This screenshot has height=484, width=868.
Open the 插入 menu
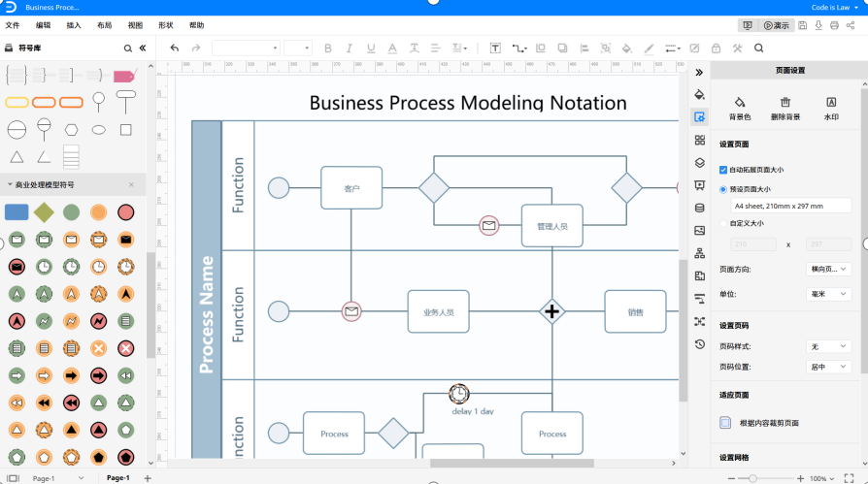click(74, 25)
